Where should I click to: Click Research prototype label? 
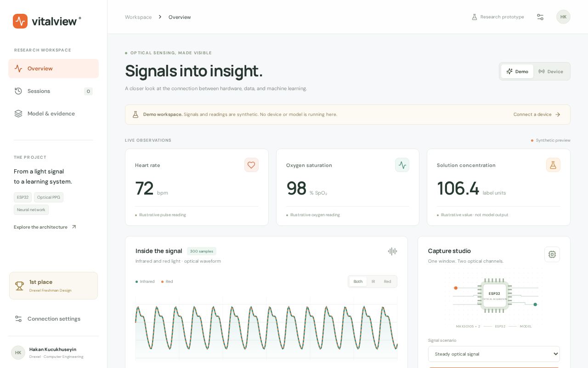pos(502,17)
